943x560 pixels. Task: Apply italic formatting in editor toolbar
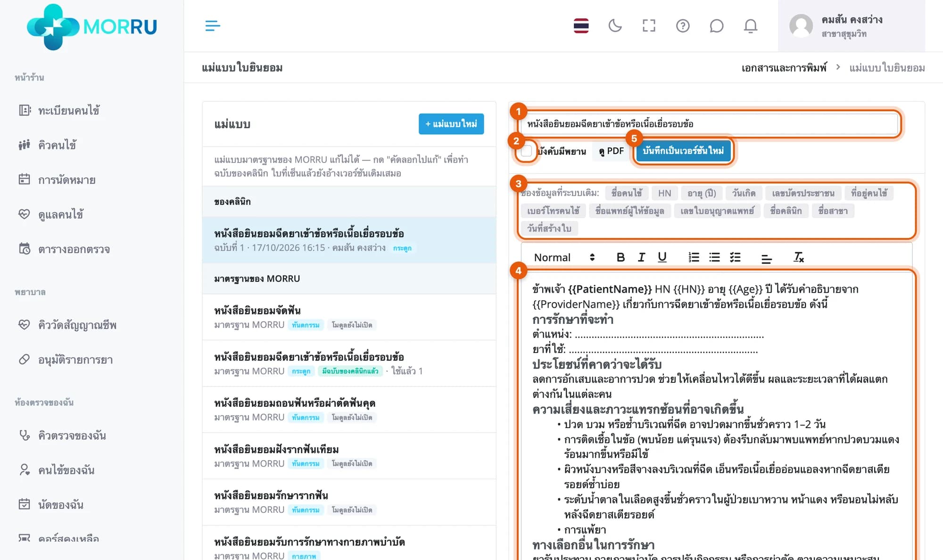[641, 257]
